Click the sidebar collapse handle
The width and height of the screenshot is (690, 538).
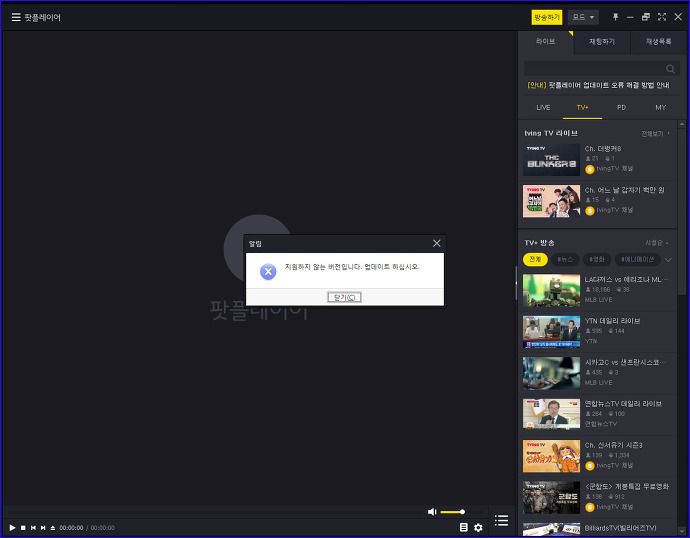click(x=516, y=284)
